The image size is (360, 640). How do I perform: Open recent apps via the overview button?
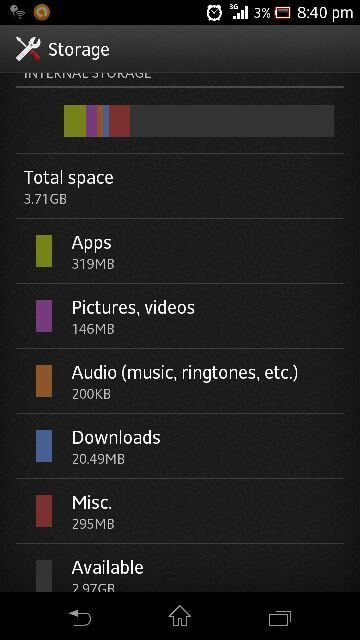280,618
